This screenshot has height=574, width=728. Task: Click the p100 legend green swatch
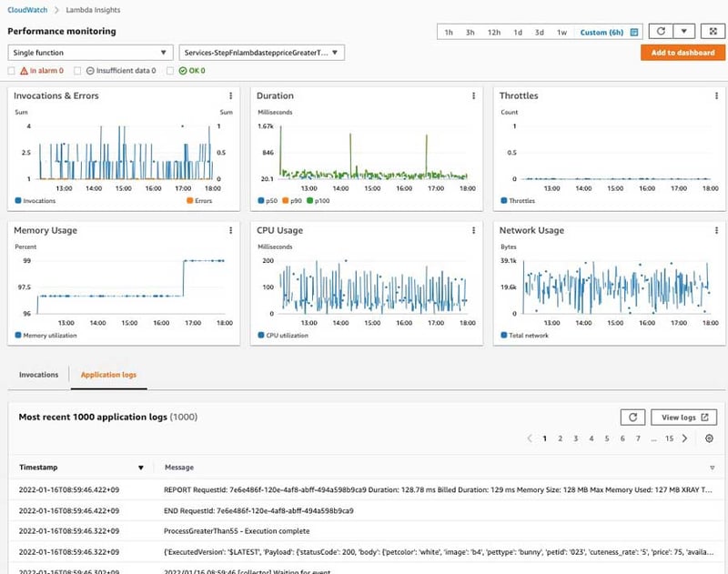click(310, 200)
